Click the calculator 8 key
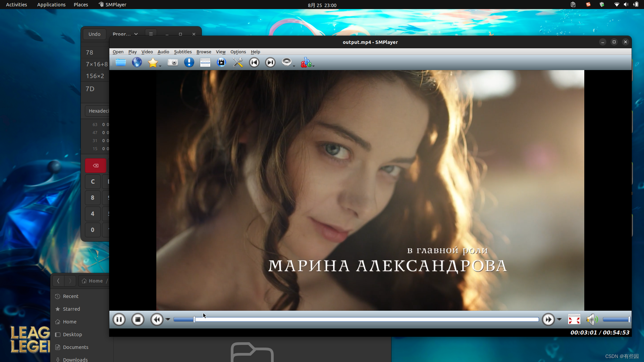The width and height of the screenshot is (644, 362). pos(93,198)
